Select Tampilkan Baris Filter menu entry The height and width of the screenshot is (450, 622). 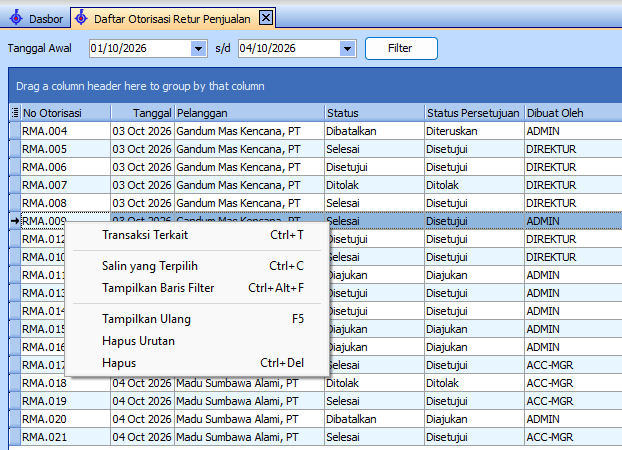click(197, 288)
